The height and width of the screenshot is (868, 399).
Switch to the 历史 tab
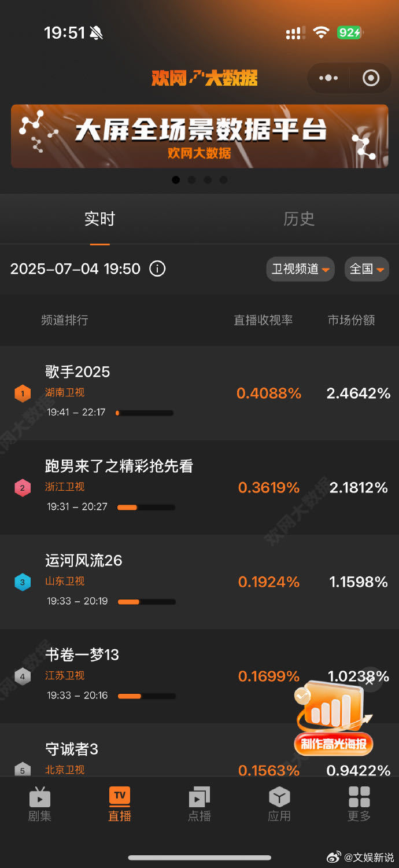click(x=299, y=219)
